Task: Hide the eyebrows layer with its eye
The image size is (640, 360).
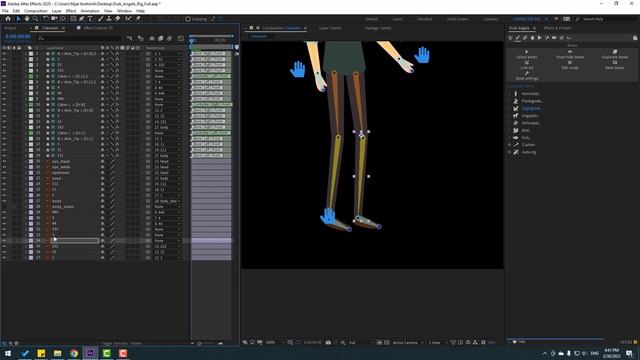Action: click(4, 173)
